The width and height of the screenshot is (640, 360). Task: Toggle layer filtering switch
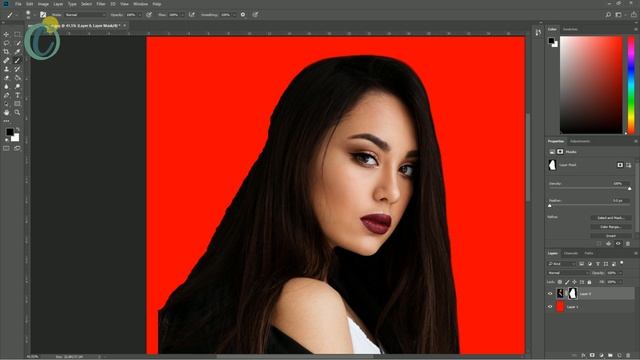tap(622, 263)
